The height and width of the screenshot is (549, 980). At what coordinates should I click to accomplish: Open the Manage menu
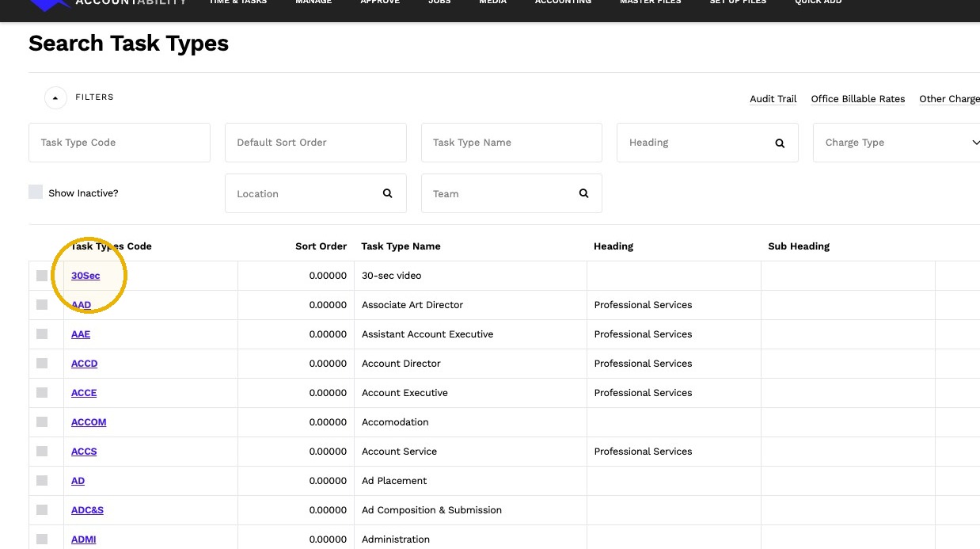[313, 2]
